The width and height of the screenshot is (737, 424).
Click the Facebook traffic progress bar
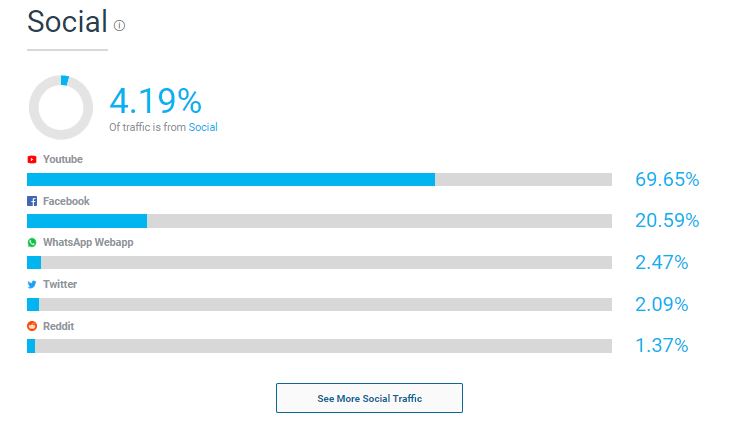pyautogui.click(x=320, y=221)
